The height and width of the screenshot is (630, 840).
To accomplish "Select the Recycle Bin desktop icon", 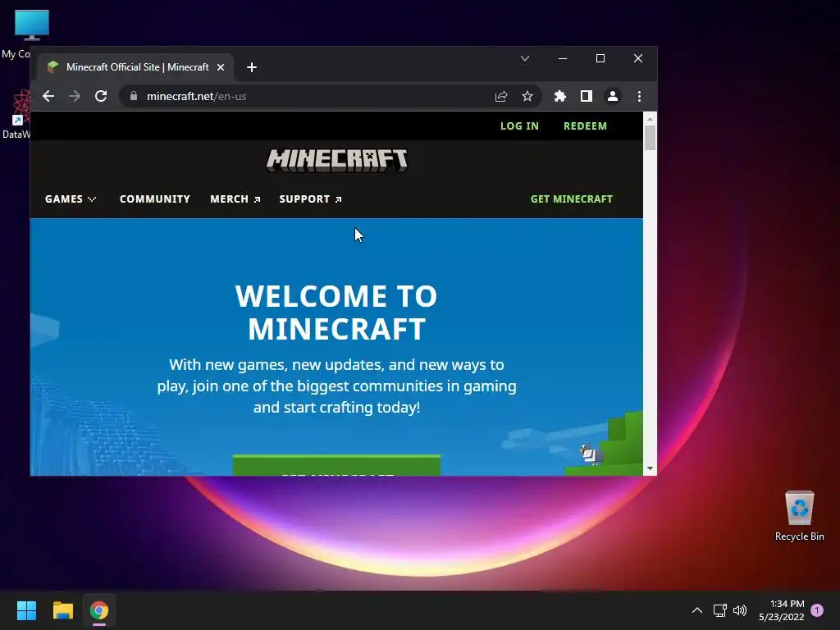I will (x=799, y=516).
